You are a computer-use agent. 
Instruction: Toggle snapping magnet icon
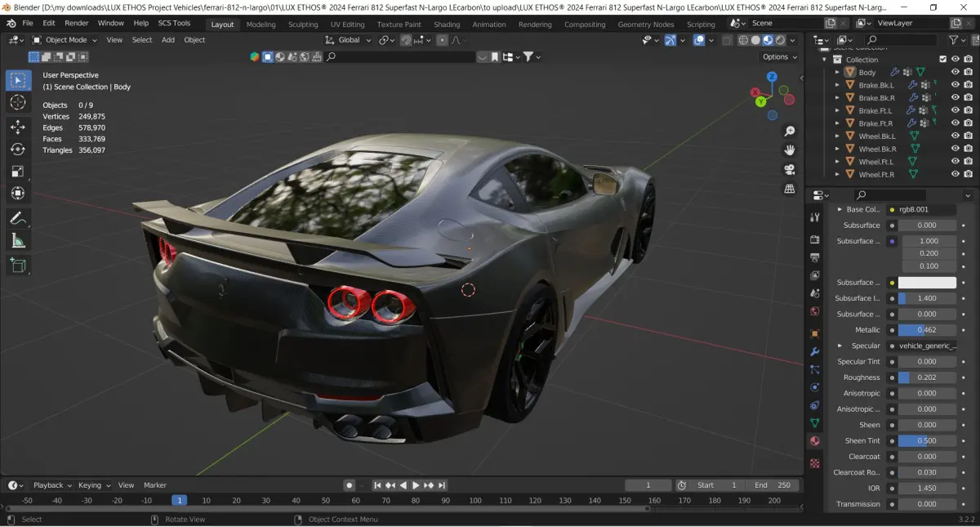(406, 40)
